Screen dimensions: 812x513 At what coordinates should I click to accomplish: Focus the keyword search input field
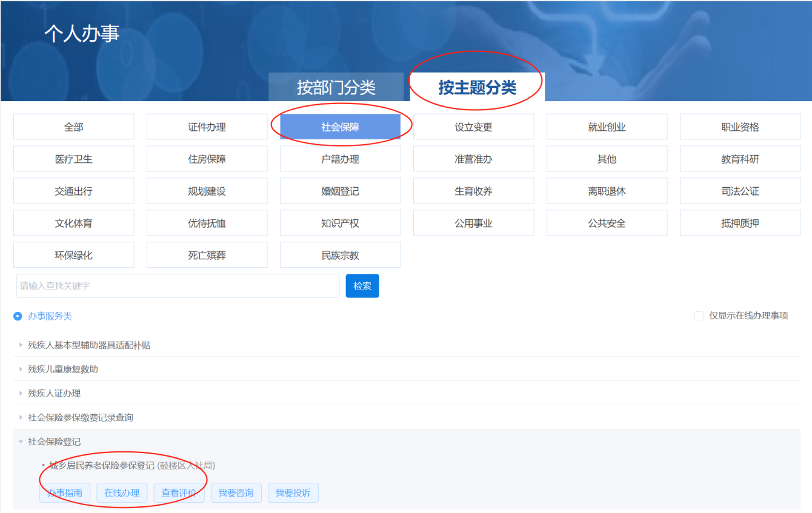[178, 286]
